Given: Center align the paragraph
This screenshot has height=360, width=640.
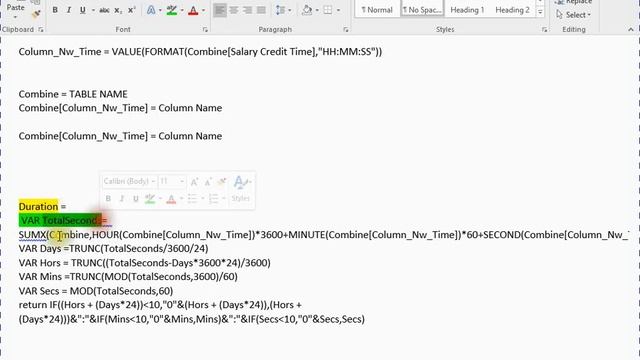Looking at the screenshot, I should (x=233, y=10).
